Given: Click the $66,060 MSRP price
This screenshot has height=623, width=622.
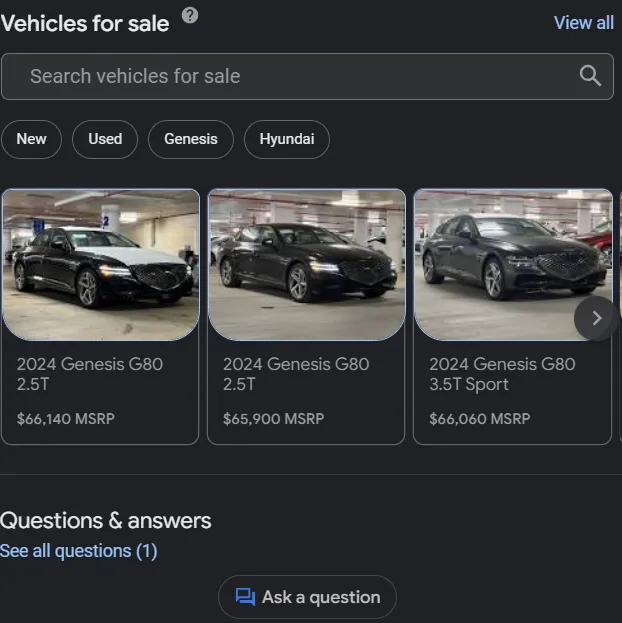Looking at the screenshot, I should pos(480,419).
